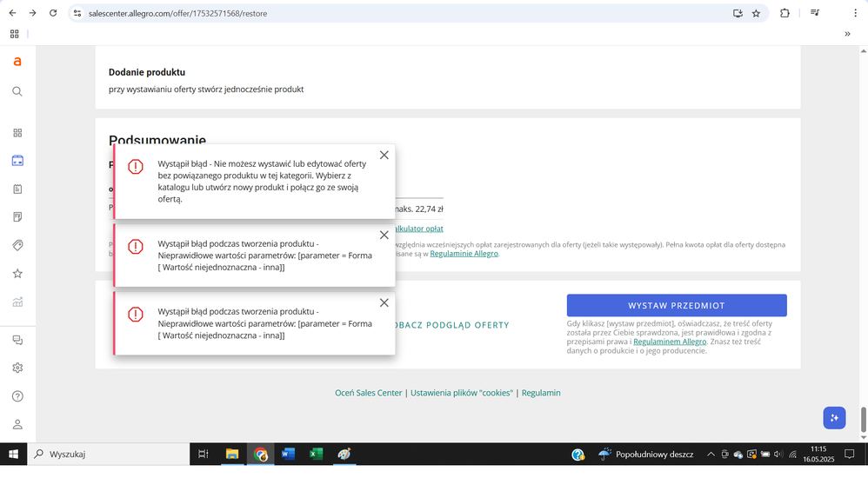
Task: Open the fee calculator link
Action: point(419,229)
